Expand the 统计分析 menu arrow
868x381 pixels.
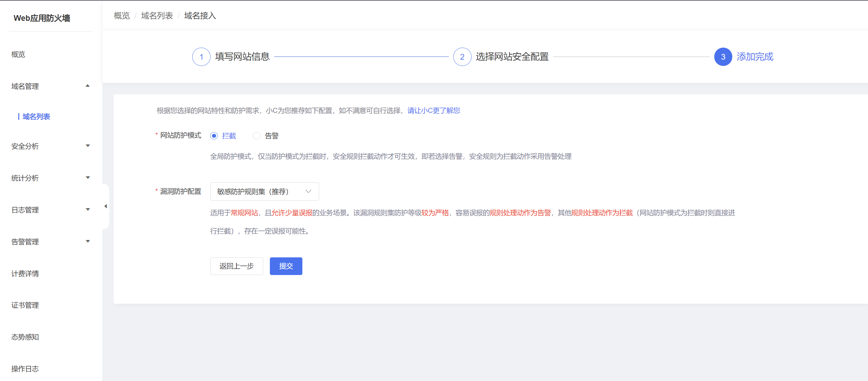coord(88,178)
